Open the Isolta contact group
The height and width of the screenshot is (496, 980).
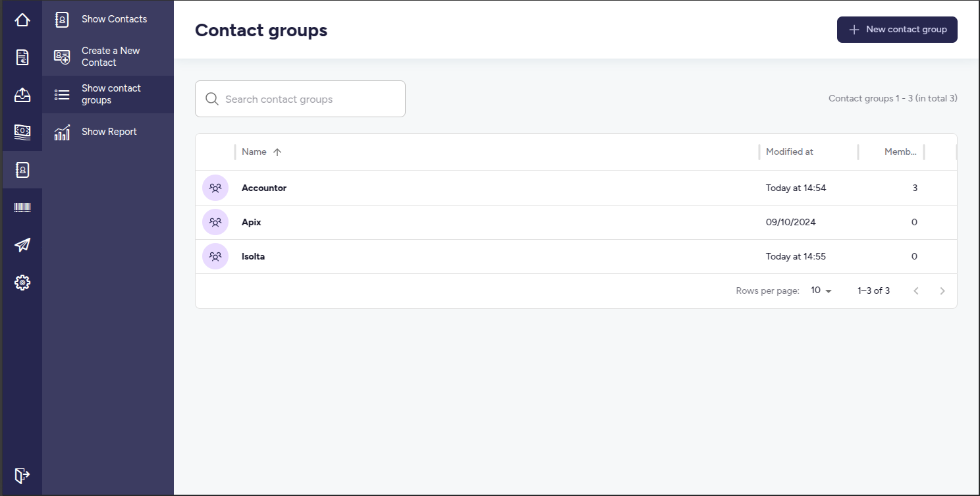254,256
